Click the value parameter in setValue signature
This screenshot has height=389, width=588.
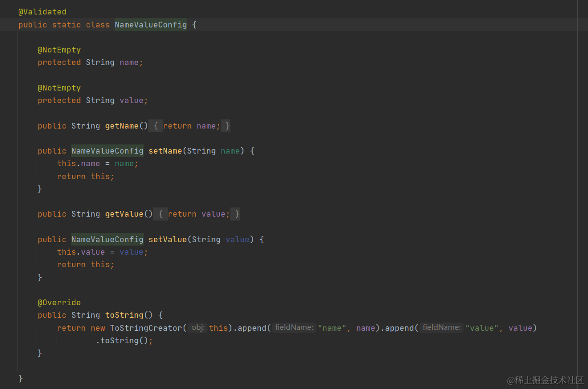click(238, 239)
